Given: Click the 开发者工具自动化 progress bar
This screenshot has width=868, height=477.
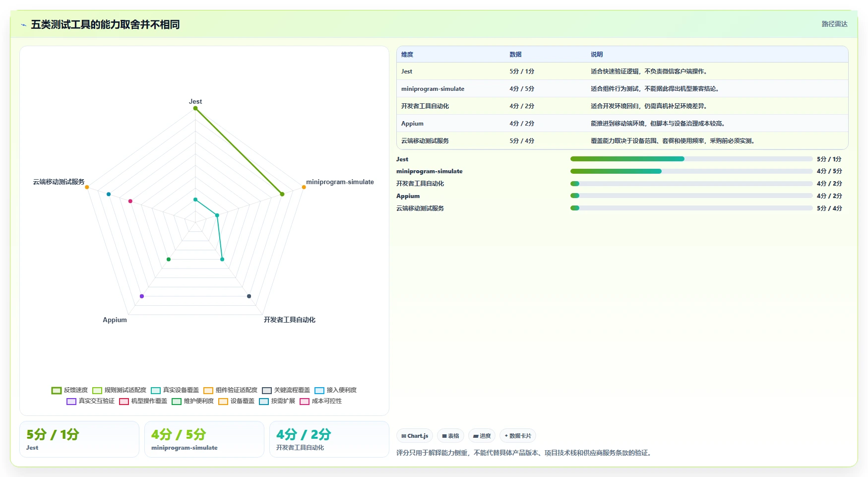Looking at the screenshot, I should 691,184.
